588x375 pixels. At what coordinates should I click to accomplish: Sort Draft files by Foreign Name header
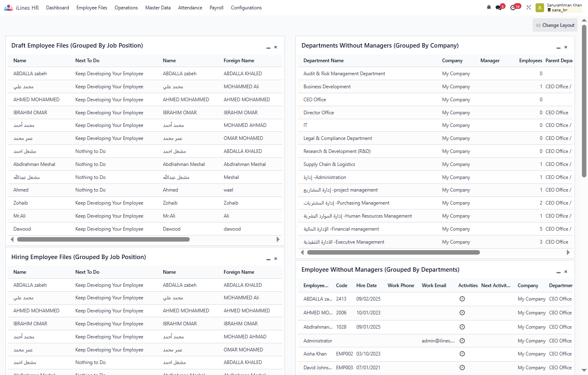click(x=239, y=61)
